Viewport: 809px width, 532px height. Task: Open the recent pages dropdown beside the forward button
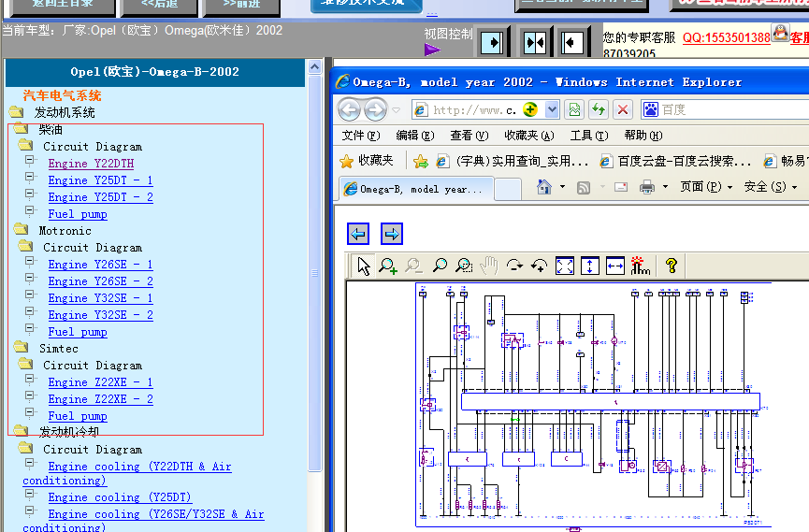pos(397,110)
